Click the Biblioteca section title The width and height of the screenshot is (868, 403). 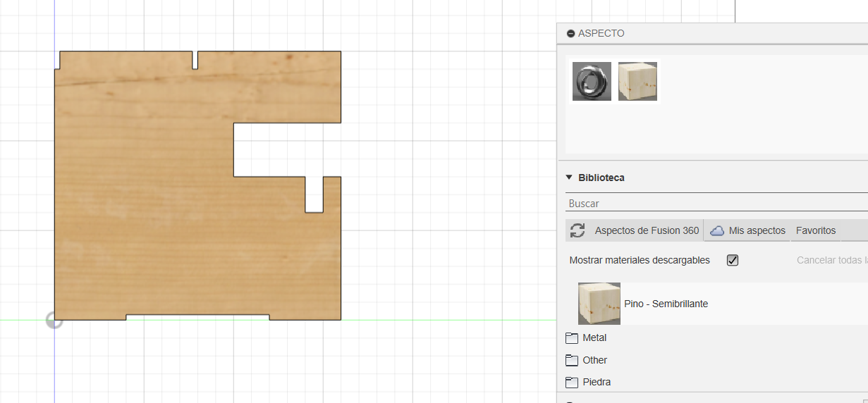pyautogui.click(x=601, y=178)
